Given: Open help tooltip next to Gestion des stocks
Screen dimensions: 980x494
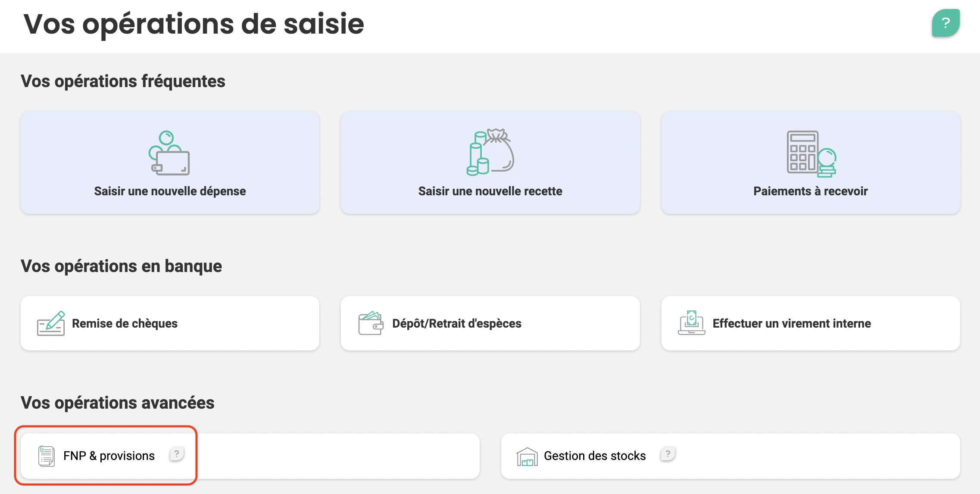Looking at the screenshot, I should (x=668, y=454).
